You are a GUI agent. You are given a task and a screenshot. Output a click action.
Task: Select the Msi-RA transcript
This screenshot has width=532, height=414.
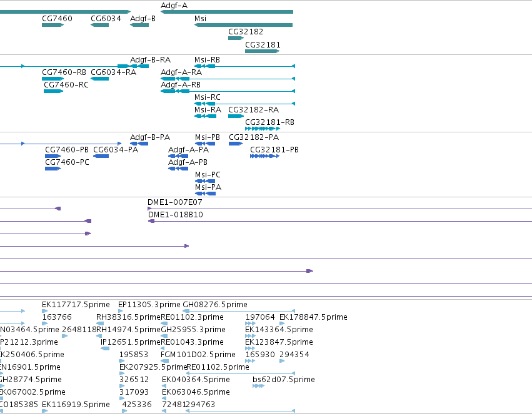pos(205,116)
